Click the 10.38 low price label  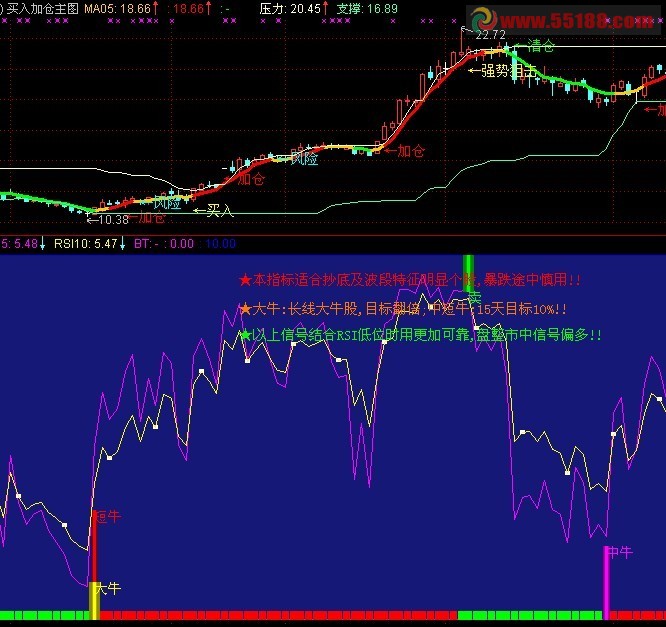pyautogui.click(x=113, y=220)
